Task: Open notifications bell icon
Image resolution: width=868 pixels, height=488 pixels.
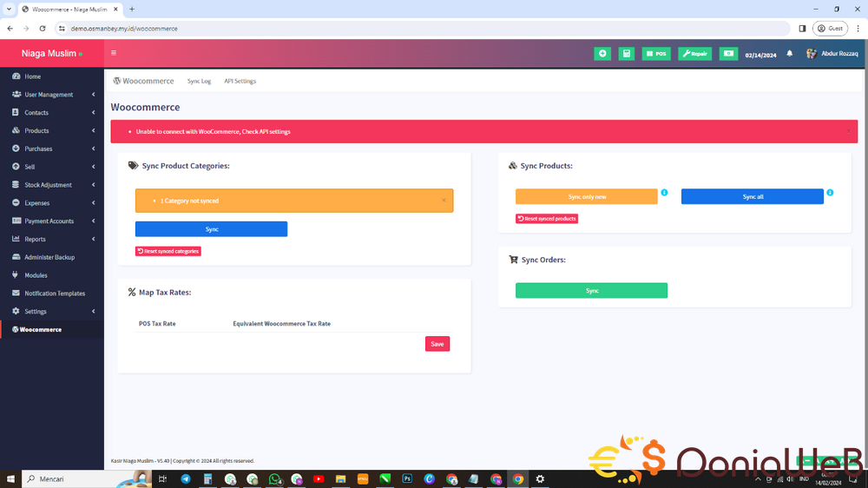Action: point(789,54)
